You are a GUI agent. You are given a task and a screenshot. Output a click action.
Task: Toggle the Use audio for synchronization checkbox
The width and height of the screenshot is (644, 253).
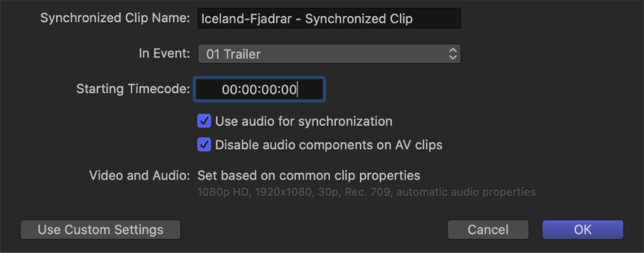point(204,121)
